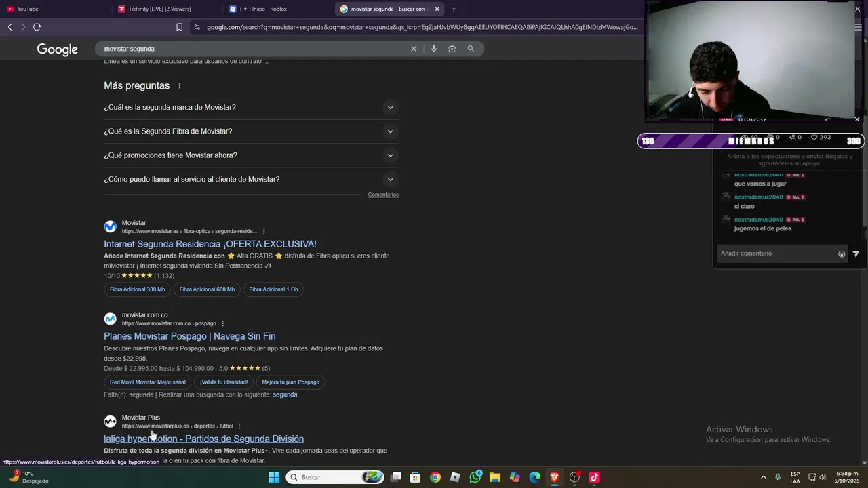Open ESP LAA keyboard language switcher
Image resolution: width=868 pixels, height=488 pixels.
[x=795, y=477]
